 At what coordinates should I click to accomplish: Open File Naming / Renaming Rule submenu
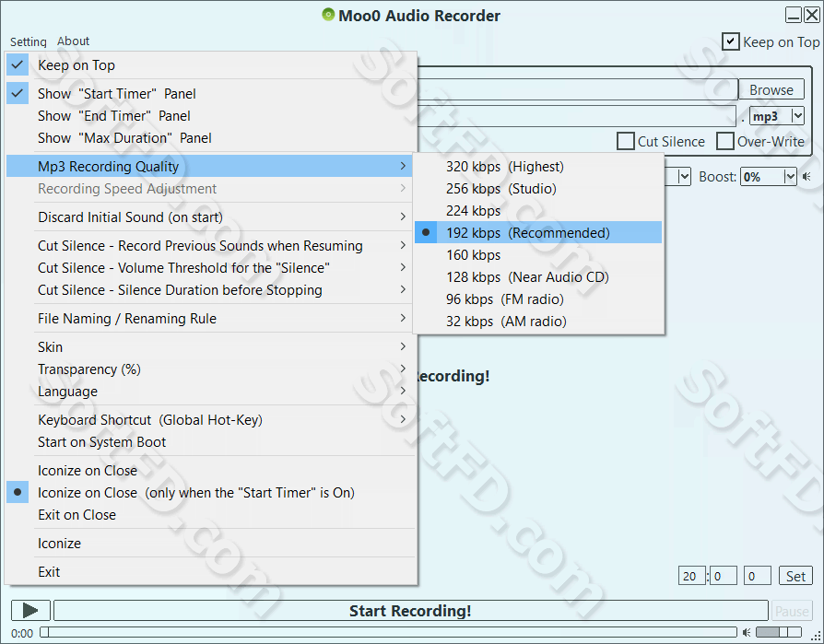210,319
